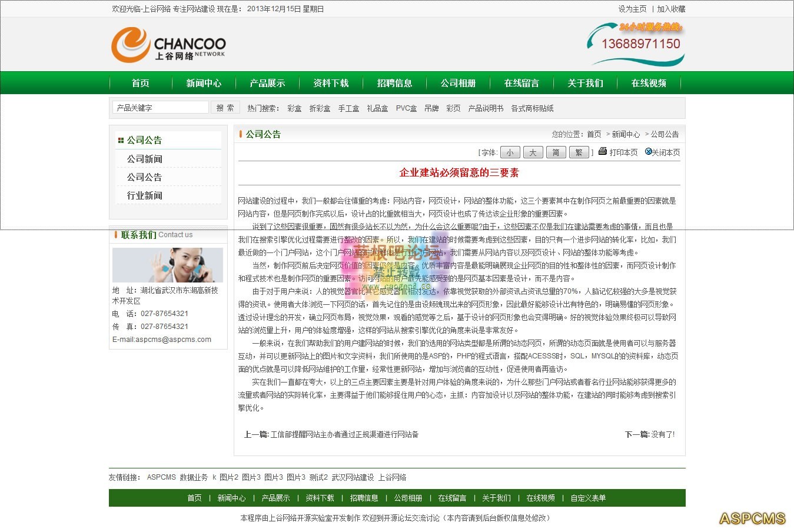
Task: Click the 手工盒 hot search keyword
Action: [348, 108]
